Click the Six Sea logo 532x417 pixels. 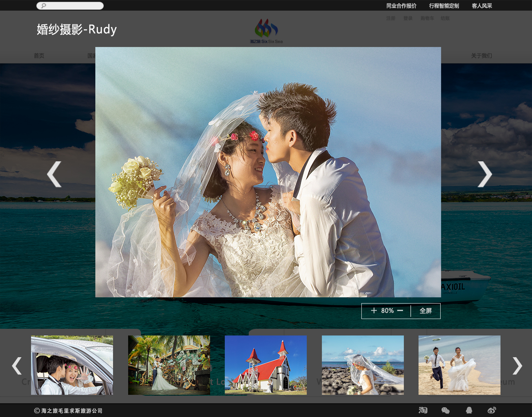point(266,31)
